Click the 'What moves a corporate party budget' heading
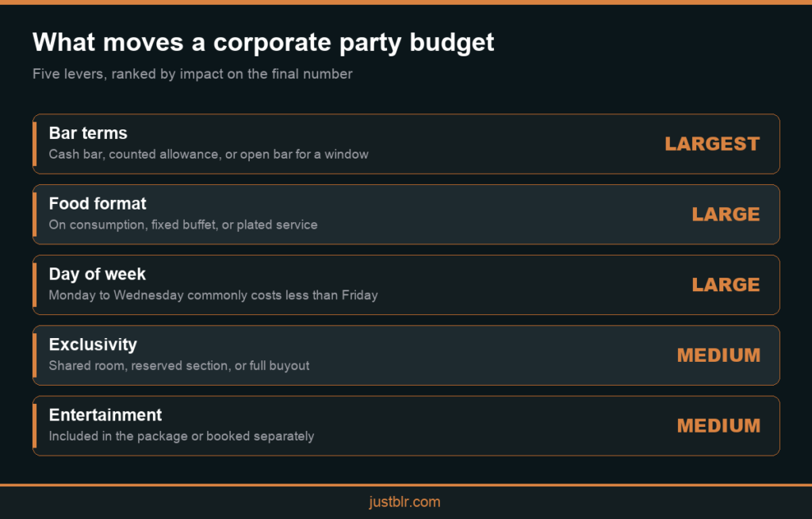This screenshot has width=812, height=519. (263, 43)
